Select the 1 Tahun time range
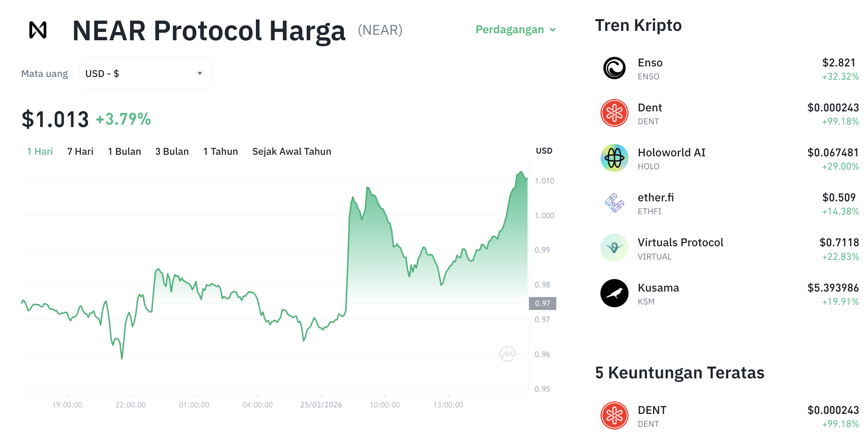868x437 pixels. point(221,151)
